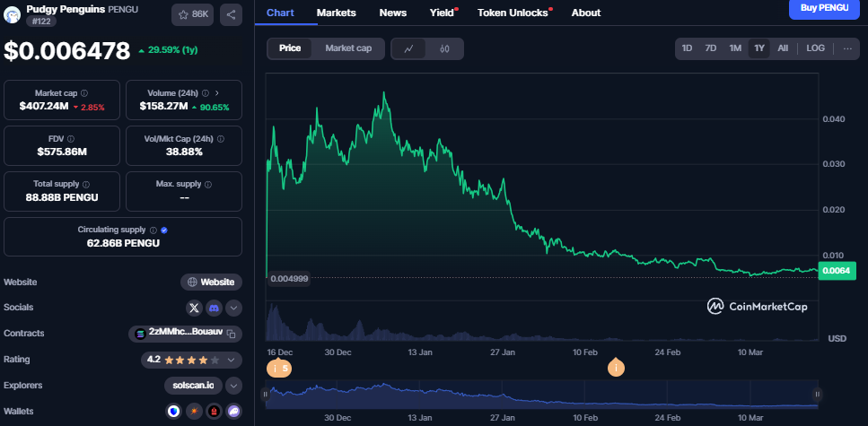The width and height of the screenshot is (868, 426).
Task: Open the Chart tab
Action: tap(280, 13)
